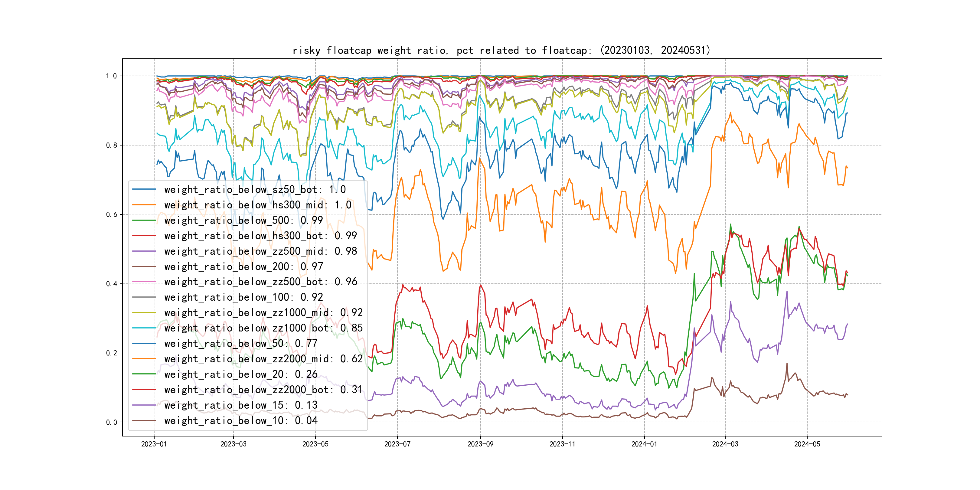Click the 0.8 y-axis tick label
Viewport: 980px width, 490px height.
(112, 145)
